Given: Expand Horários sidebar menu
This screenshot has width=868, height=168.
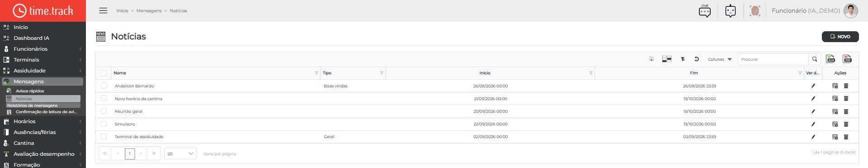Looking at the screenshot, I should 42,121.
